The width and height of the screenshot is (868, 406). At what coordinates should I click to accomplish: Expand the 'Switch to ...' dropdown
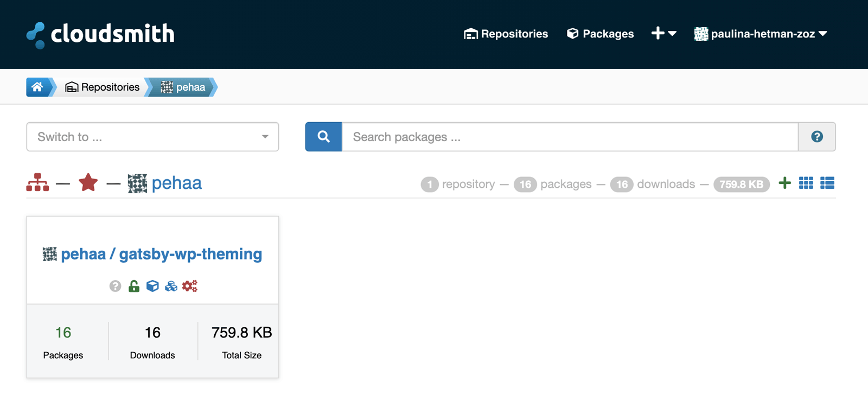152,137
